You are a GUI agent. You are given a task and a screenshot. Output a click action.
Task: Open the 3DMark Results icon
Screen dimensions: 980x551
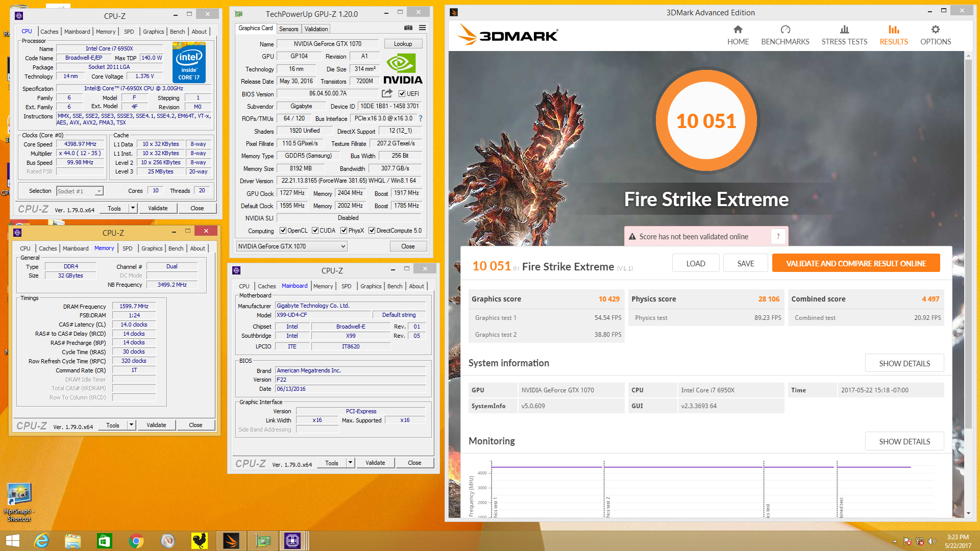point(894,30)
